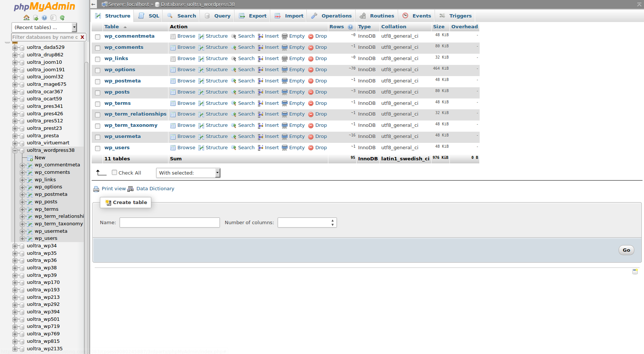Reload the navigation panel with green arrow icon
644x354 pixels.
click(x=62, y=18)
